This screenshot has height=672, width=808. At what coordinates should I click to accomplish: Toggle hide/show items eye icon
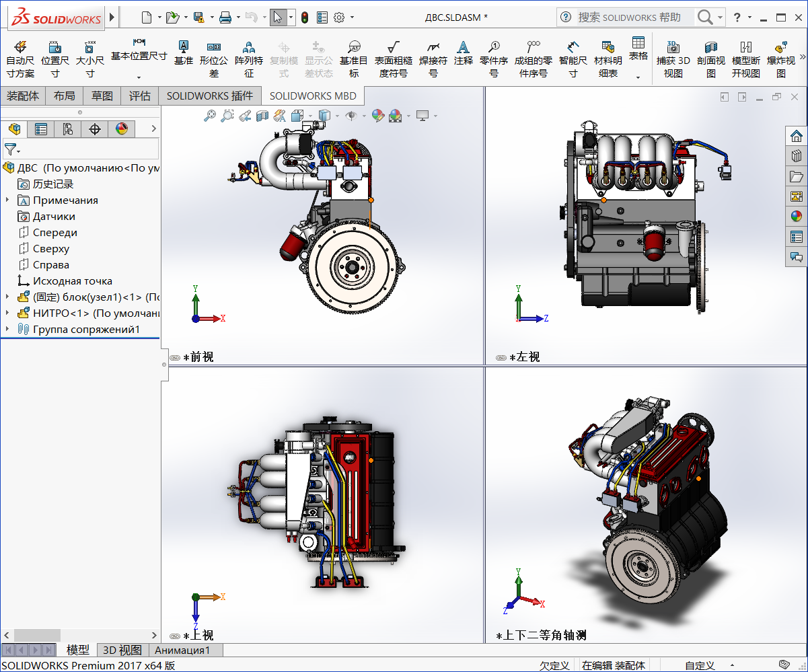click(350, 116)
